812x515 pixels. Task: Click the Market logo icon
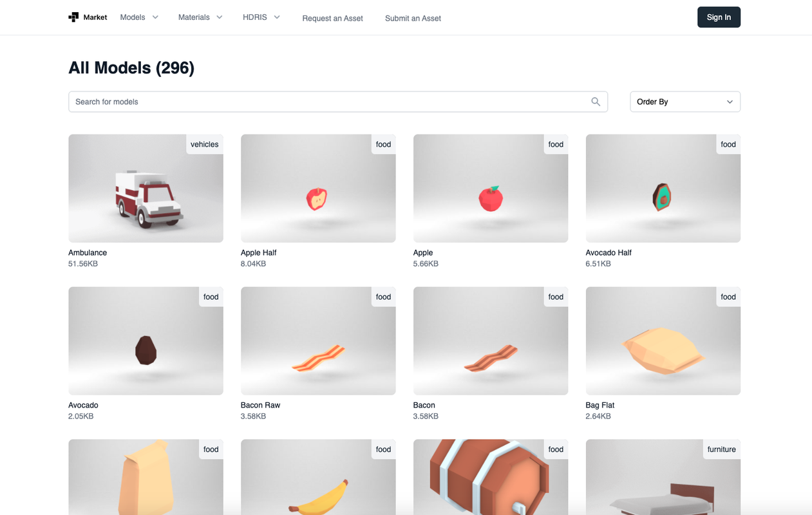(73, 17)
